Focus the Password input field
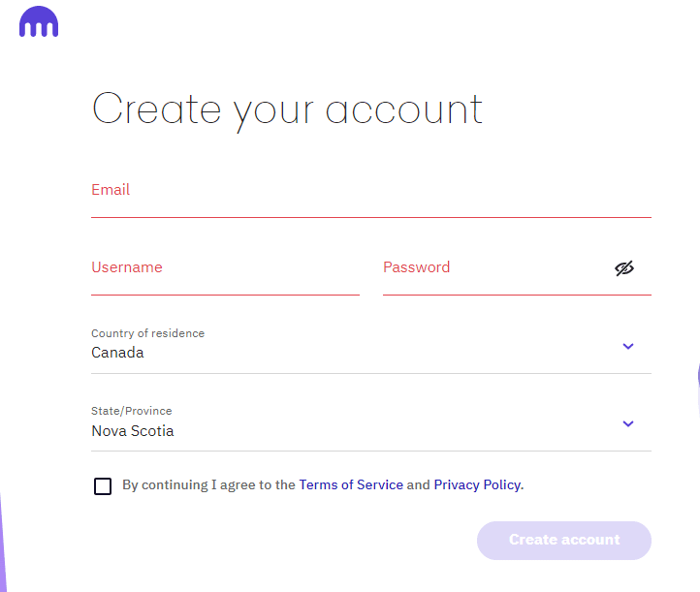 click(x=494, y=276)
